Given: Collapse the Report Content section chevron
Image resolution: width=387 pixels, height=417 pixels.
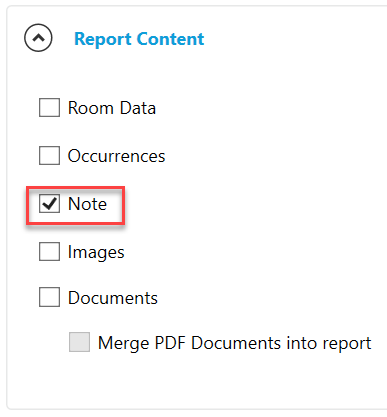Looking at the screenshot, I should click(x=38, y=38).
